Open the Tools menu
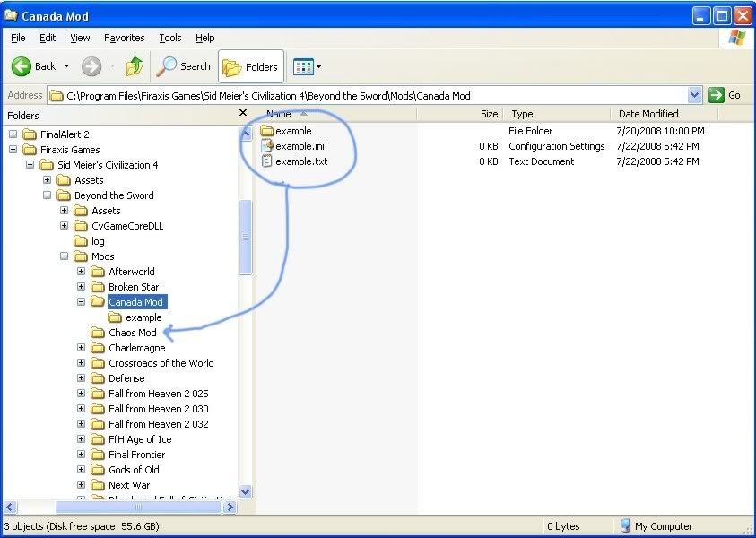 (170, 38)
